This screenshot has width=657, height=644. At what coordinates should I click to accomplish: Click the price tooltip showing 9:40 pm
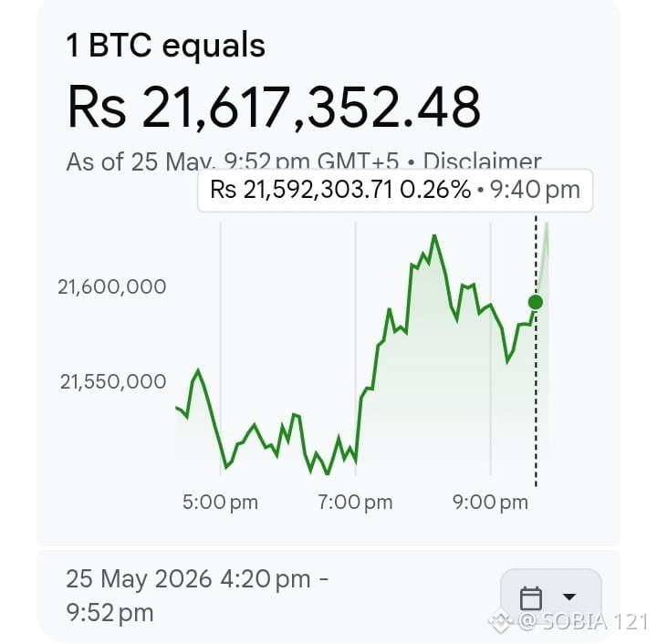[395, 190]
